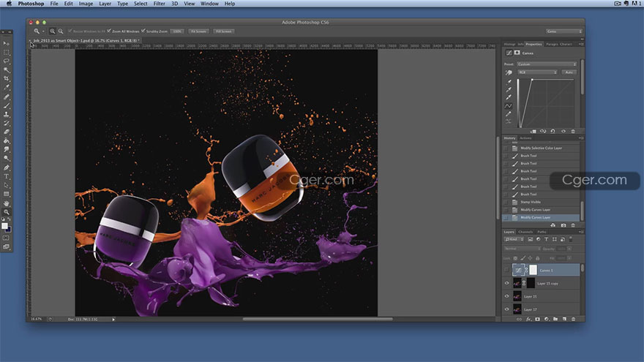644x362 pixels.
Task: Select the Move tool
Action: click(x=6, y=43)
